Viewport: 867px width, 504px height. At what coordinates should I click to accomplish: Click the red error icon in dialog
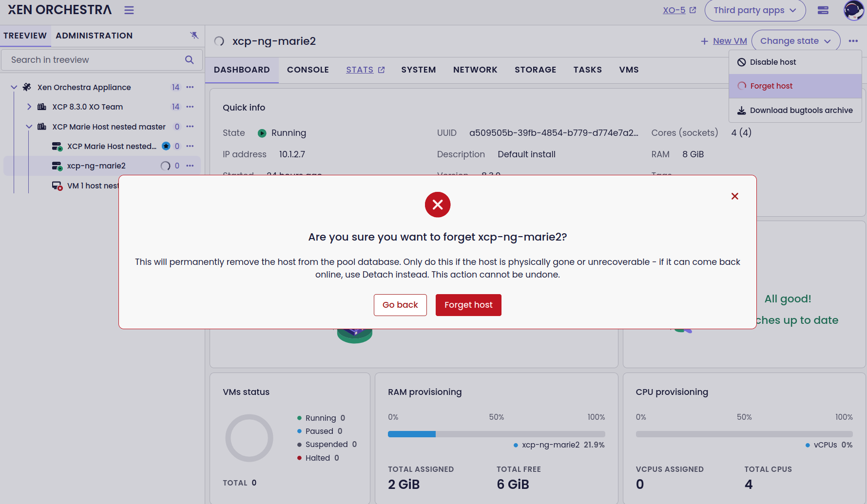click(x=438, y=205)
